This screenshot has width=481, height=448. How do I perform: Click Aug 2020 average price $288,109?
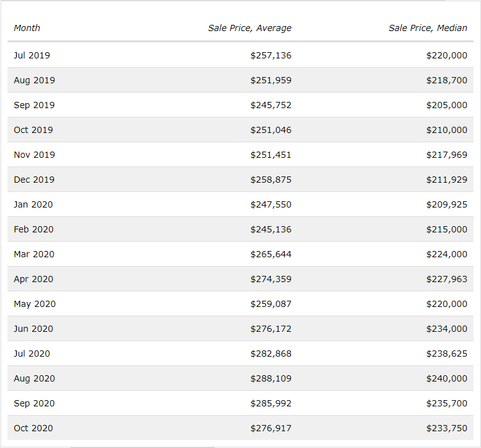(271, 378)
